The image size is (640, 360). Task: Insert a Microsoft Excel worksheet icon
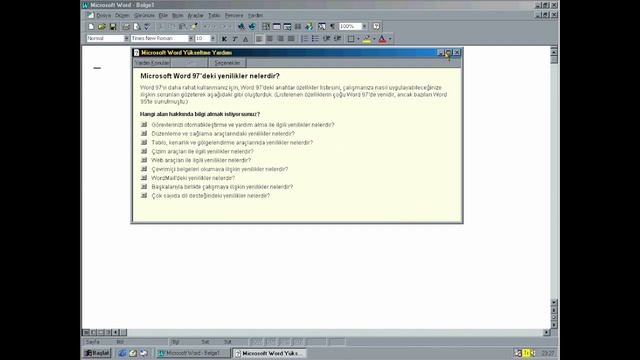click(x=287, y=27)
